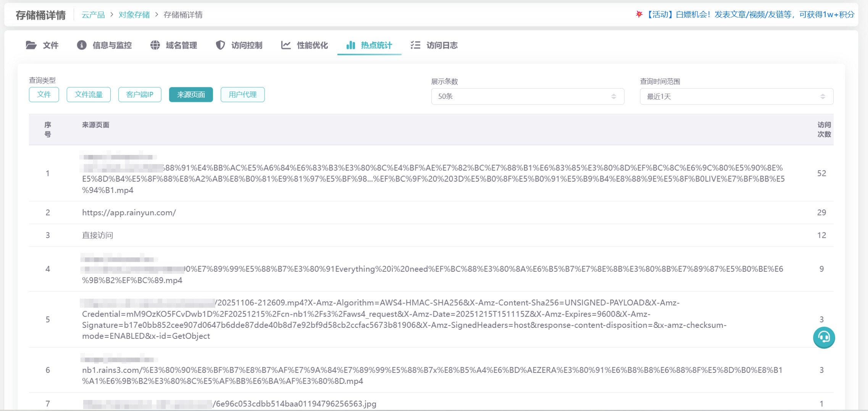The width and height of the screenshot is (868, 411).
Task: Click the info icon beside 信息与监控
Action: pyautogui.click(x=82, y=45)
